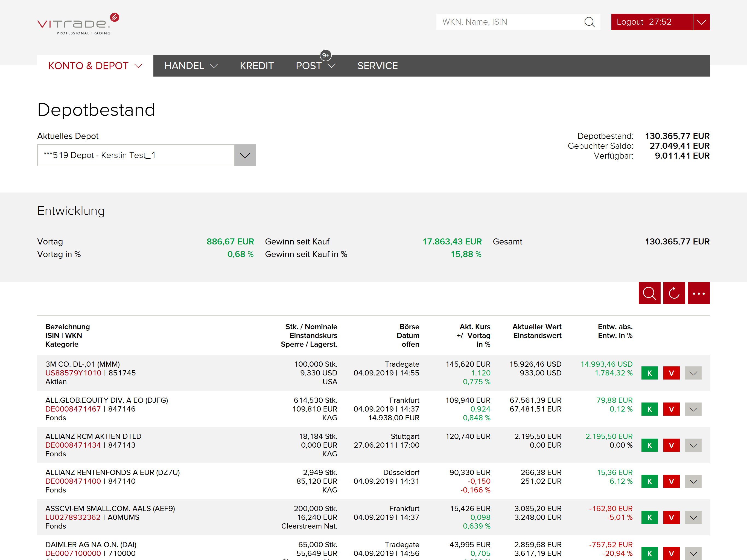
Task: Click the search magnifier in WKN field
Action: (x=589, y=22)
